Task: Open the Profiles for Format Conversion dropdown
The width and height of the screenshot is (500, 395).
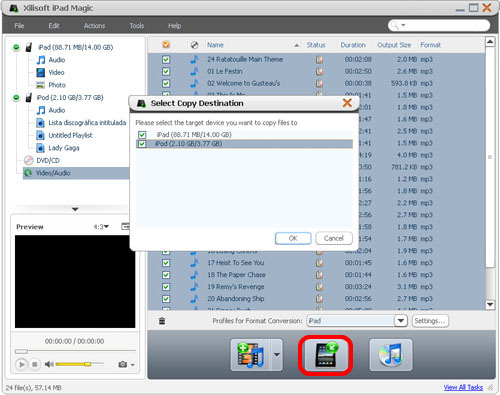Action: [401, 321]
